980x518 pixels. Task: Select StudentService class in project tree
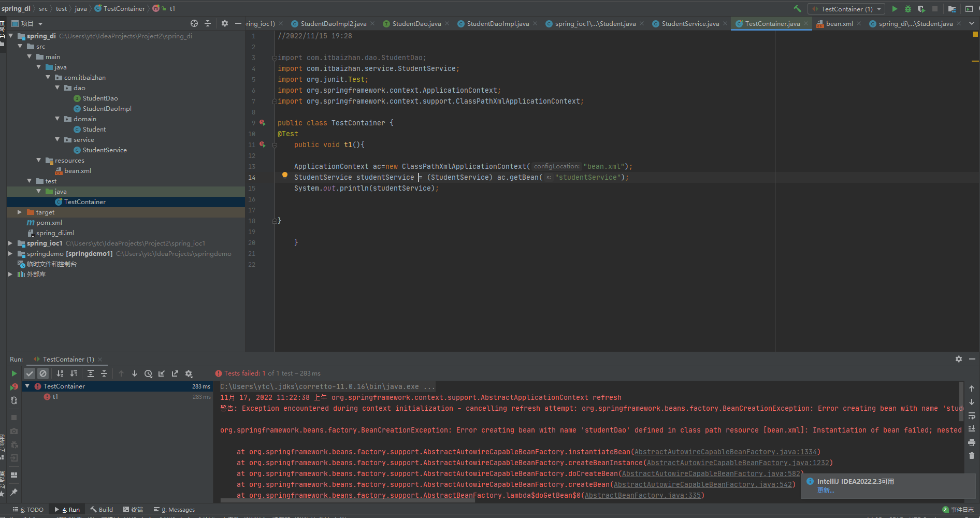(x=104, y=150)
